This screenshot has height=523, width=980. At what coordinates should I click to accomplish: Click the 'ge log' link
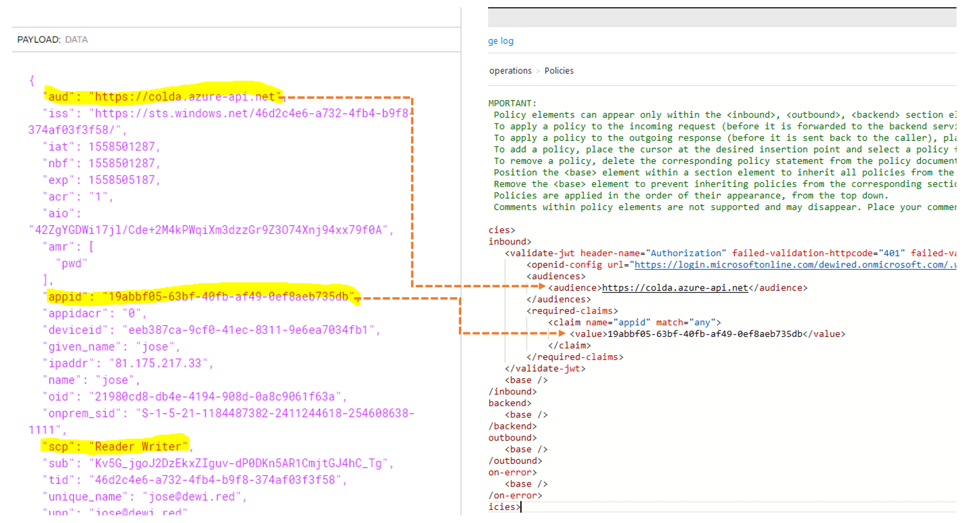500,41
